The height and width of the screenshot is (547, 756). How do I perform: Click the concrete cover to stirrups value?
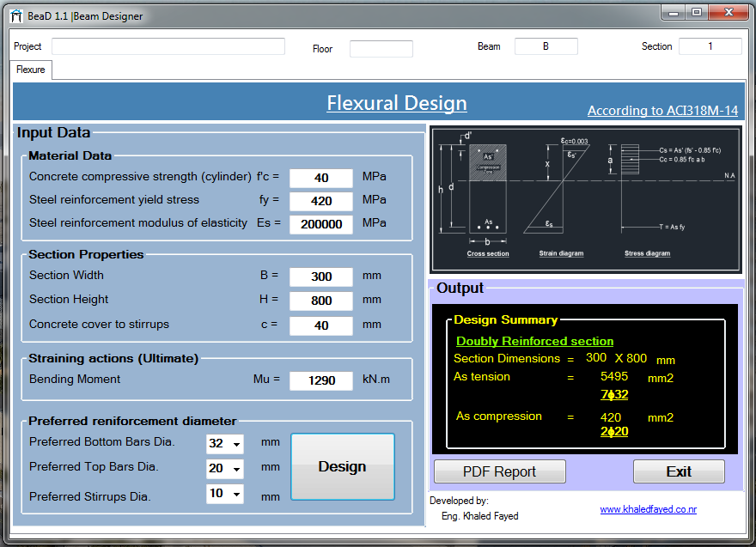320,326
